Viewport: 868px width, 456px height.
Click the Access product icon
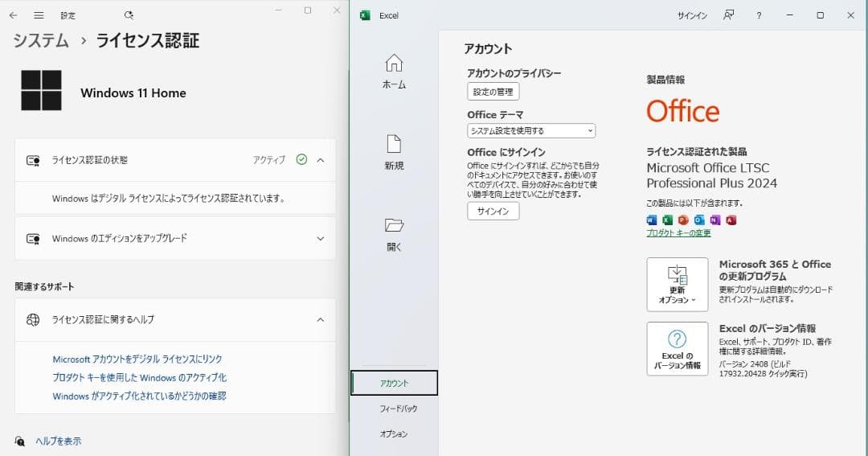(x=731, y=220)
